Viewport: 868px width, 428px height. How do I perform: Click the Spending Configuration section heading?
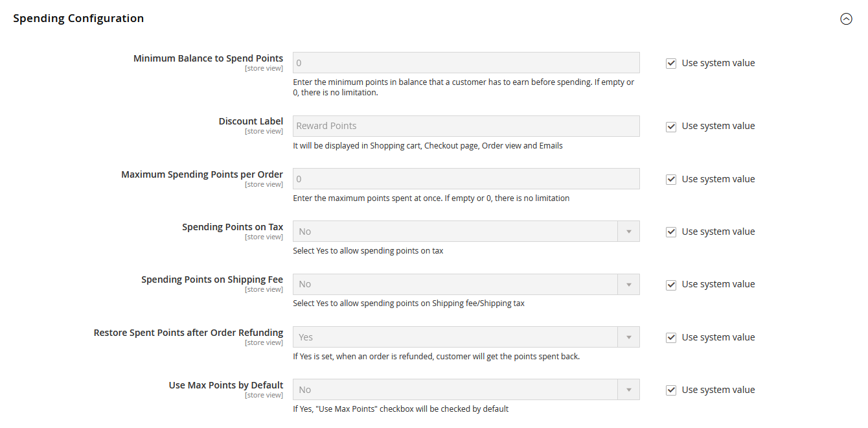(x=78, y=18)
